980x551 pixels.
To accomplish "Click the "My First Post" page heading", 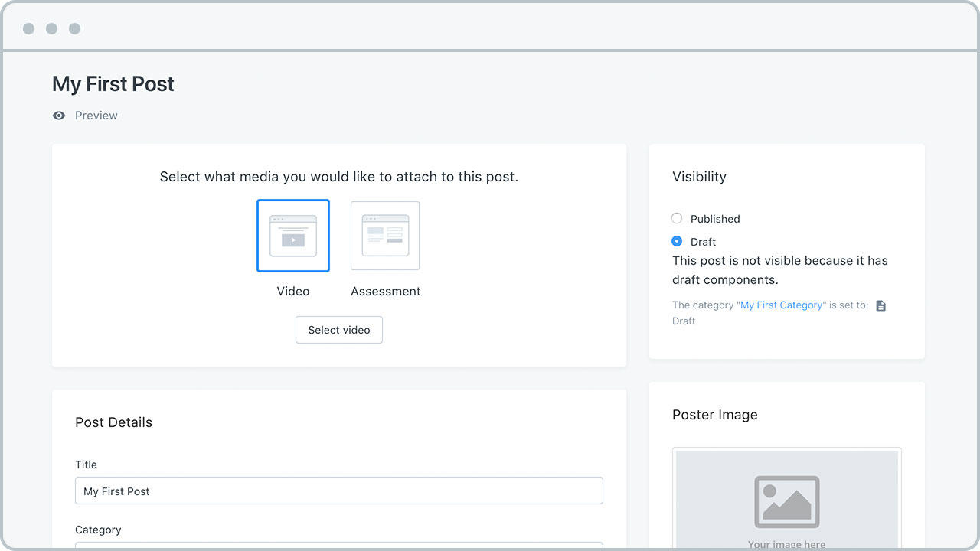I will [113, 84].
